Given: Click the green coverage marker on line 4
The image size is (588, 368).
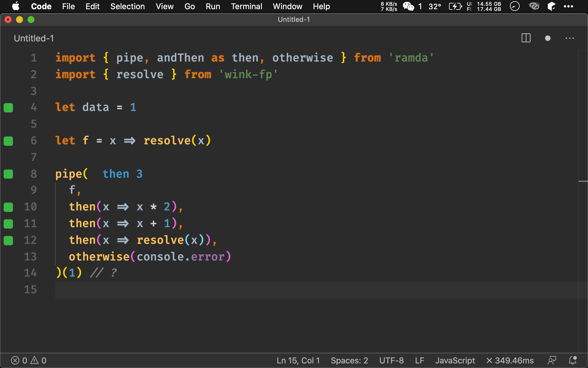Looking at the screenshot, I should (8, 108).
